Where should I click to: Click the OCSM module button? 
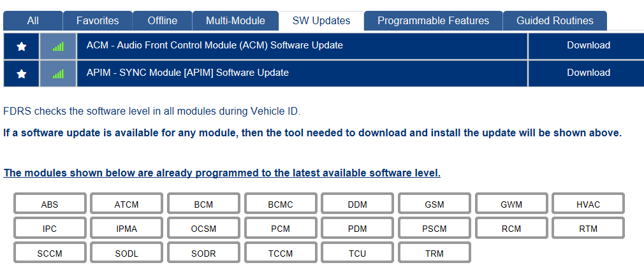point(203,229)
